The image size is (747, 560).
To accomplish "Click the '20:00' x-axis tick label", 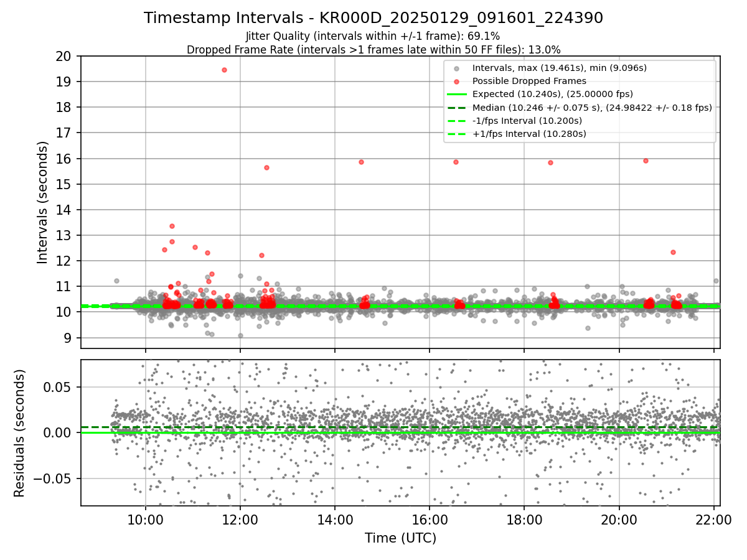I will 619,520.
